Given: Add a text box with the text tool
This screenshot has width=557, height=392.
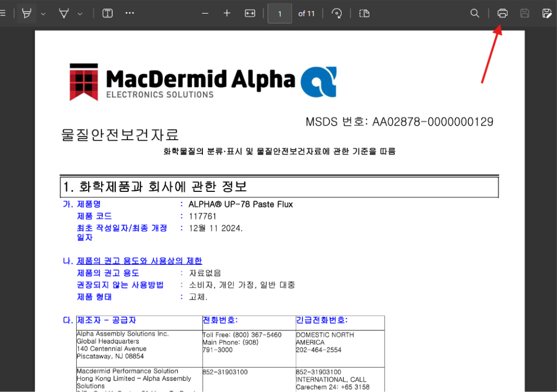Looking at the screenshot, I should click(108, 14).
